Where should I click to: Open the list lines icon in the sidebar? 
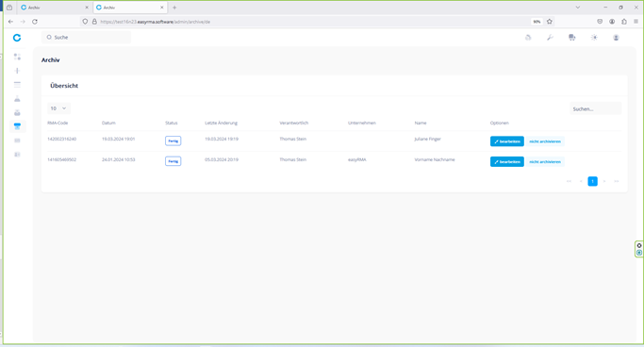pos(17,85)
